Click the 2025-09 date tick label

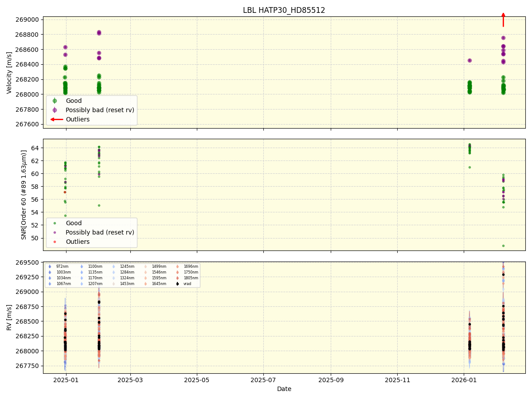331,380
